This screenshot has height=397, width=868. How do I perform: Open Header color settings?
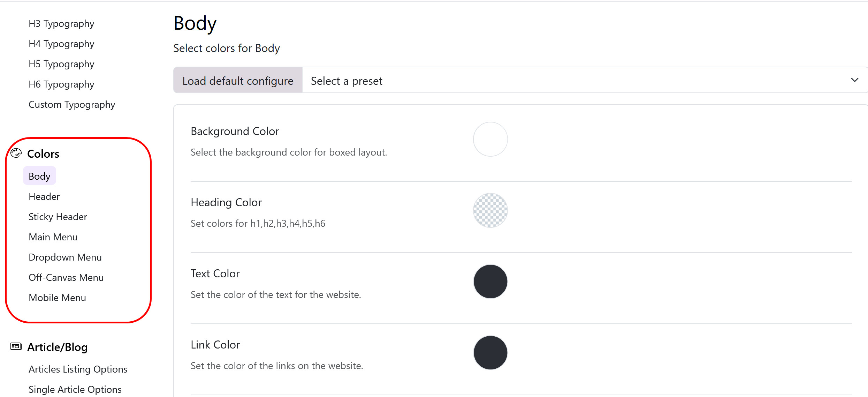click(44, 196)
